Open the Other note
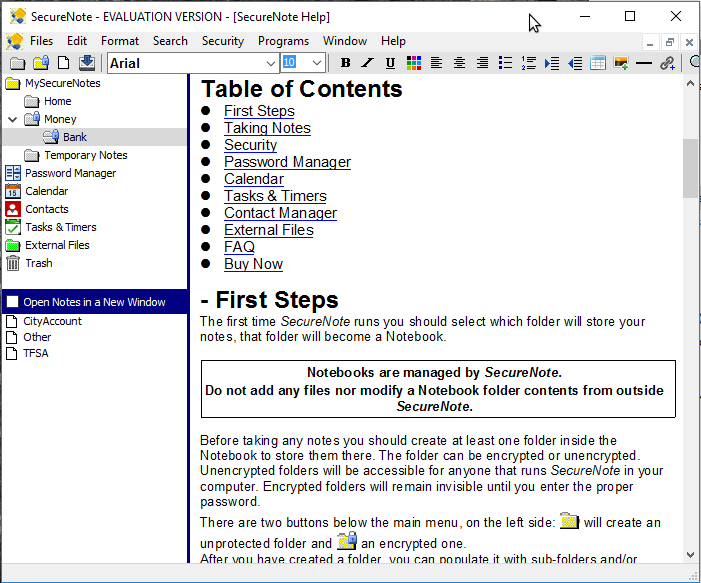 tap(29, 337)
